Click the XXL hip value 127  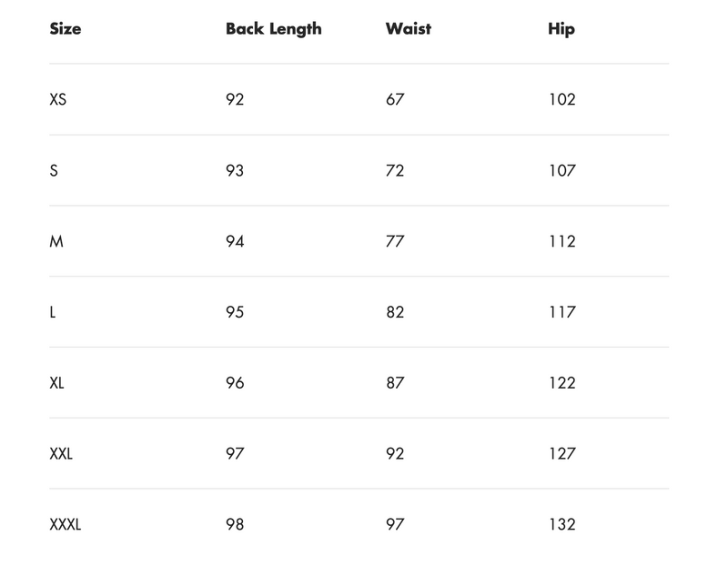click(562, 454)
